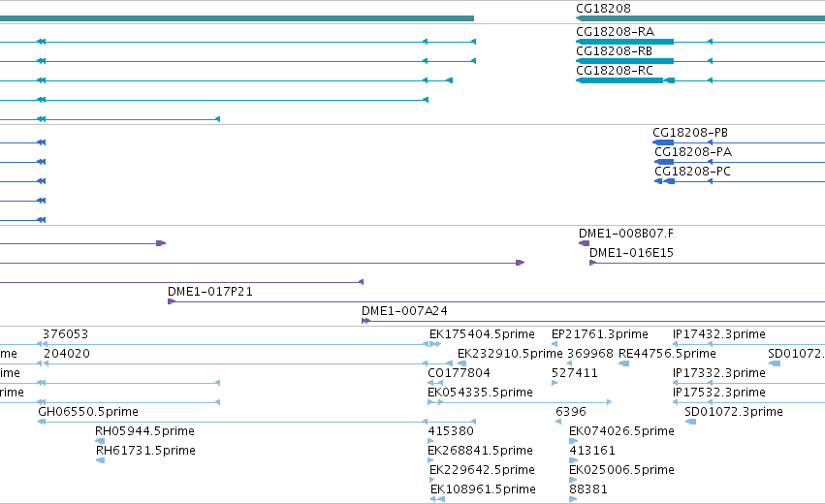Click the IP17532.3prime EST label

coord(718,393)
